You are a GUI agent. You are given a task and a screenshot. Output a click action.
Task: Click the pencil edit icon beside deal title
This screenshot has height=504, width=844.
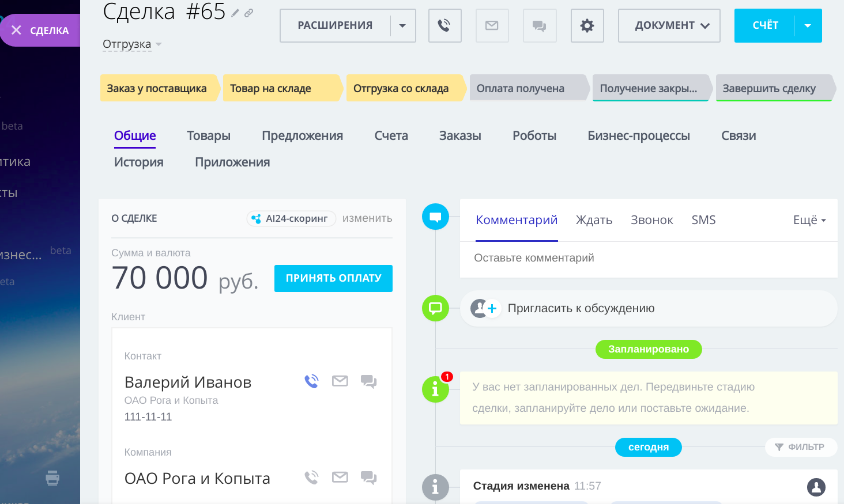(x=235, y=13)
